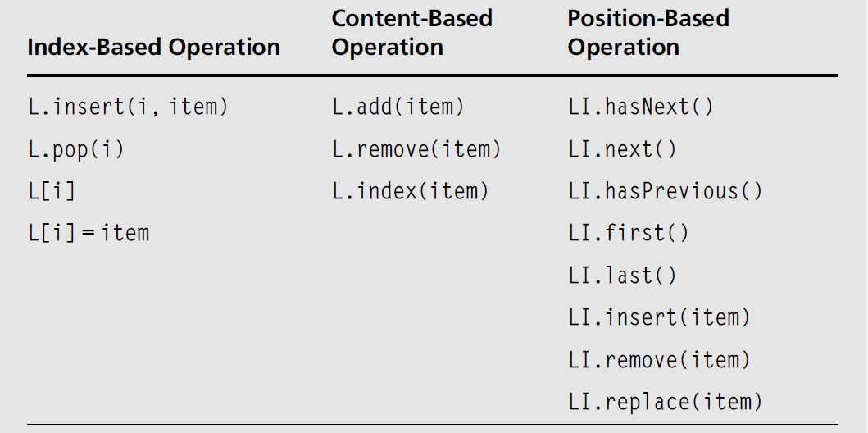Click the LI.first() operation
Image resolution: width=868 pixels, height=433 pixels.
(x=629, y=233)
